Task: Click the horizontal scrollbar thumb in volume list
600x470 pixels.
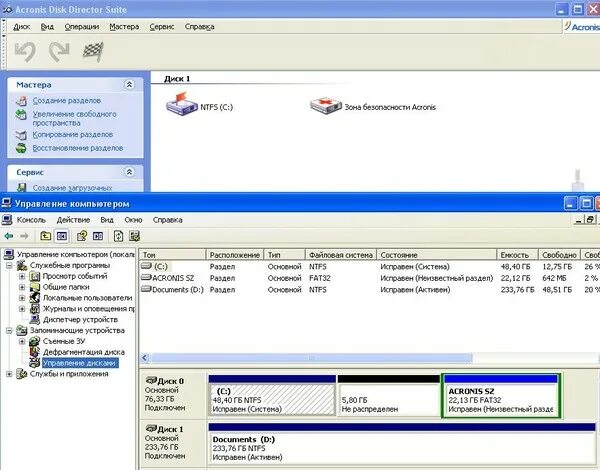Action: coord(311,358)
